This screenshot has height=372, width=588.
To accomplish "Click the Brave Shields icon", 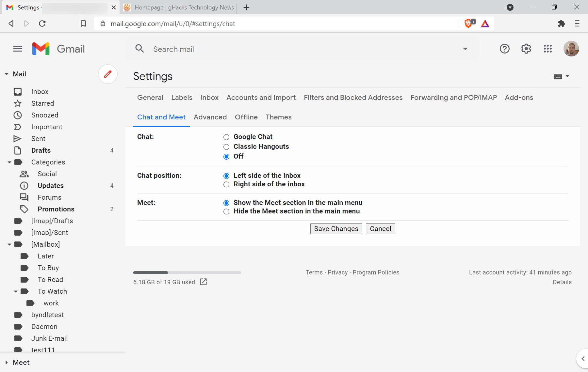I will point(468,23).
